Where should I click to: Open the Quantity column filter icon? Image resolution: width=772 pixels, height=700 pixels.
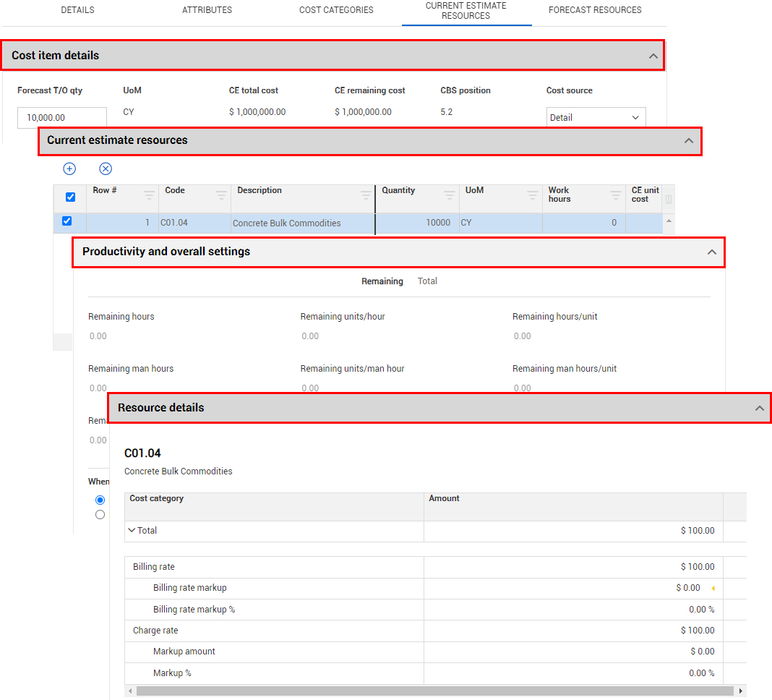(449, 195)
